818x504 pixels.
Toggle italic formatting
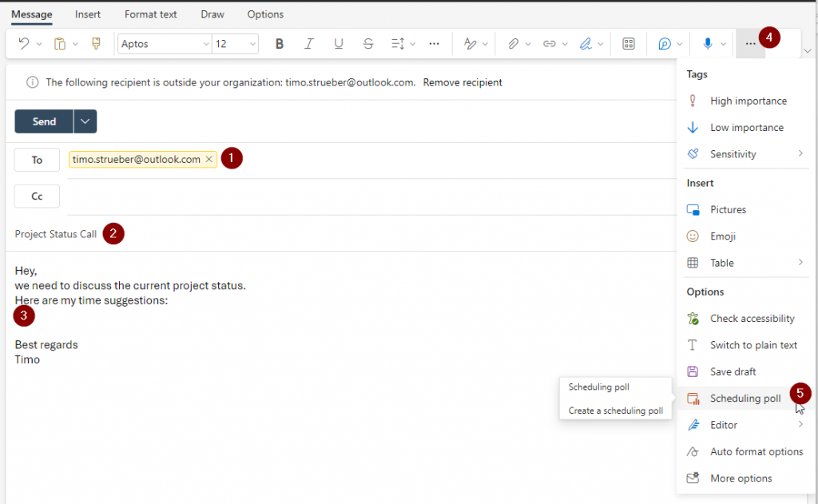309,44
